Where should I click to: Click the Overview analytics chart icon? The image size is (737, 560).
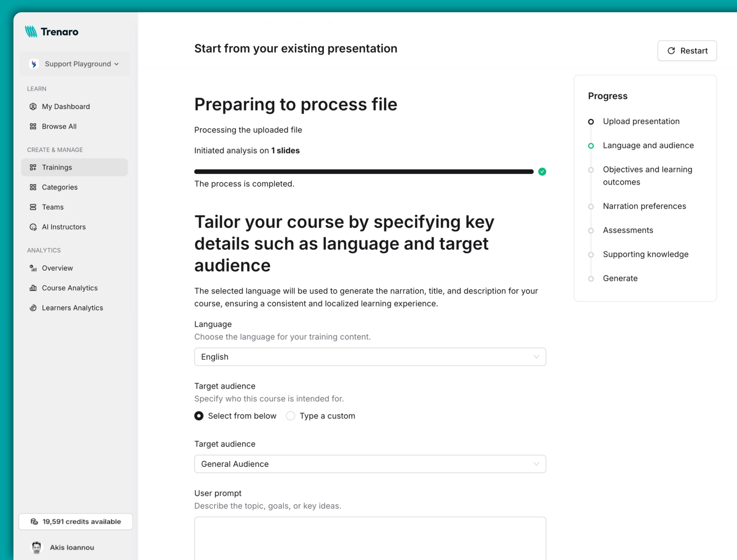33,268
